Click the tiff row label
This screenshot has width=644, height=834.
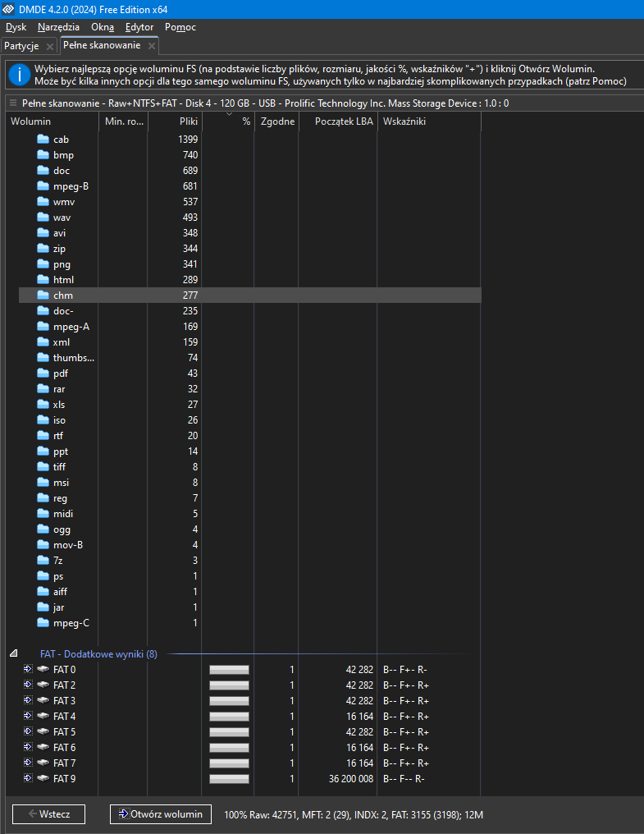(59, 467)
